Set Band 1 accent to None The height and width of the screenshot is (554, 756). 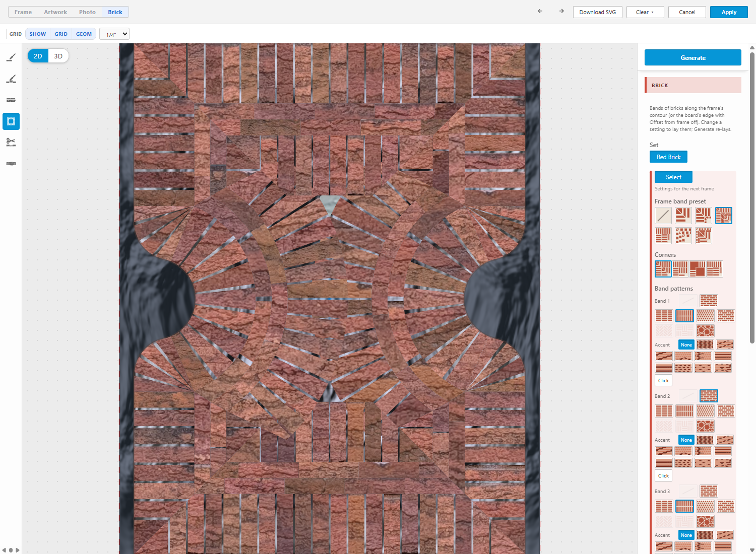(x=686, y=345)
